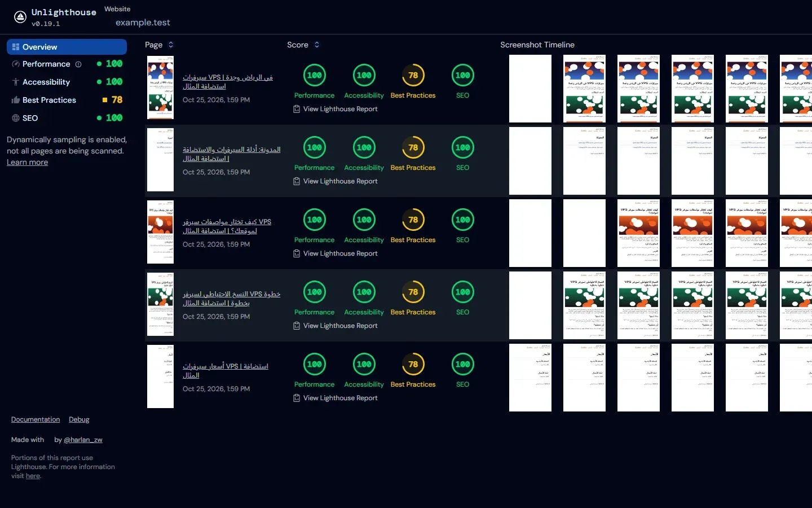Screen dimensions: 812x508
Task: Follow the Learn more link
Action: click(27, 163)
